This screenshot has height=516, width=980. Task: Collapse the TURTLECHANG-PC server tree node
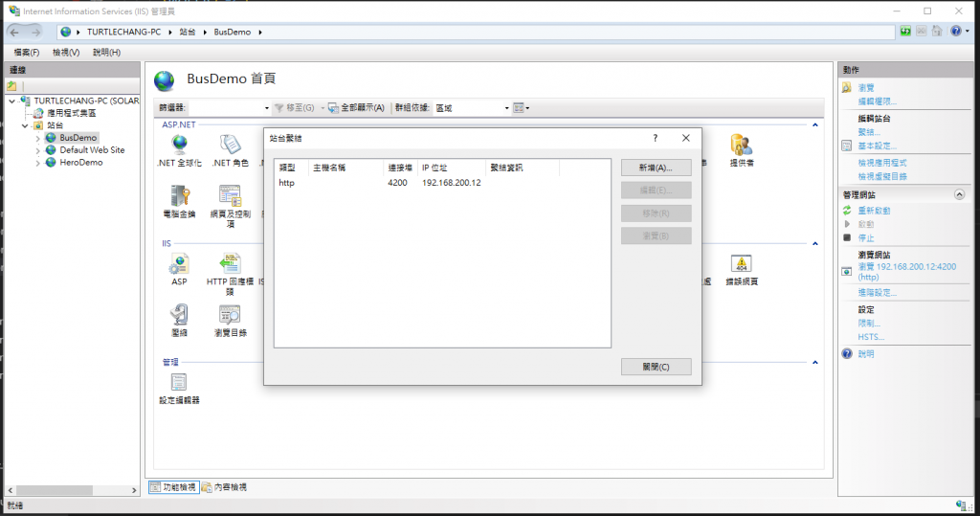pos(11,101)
